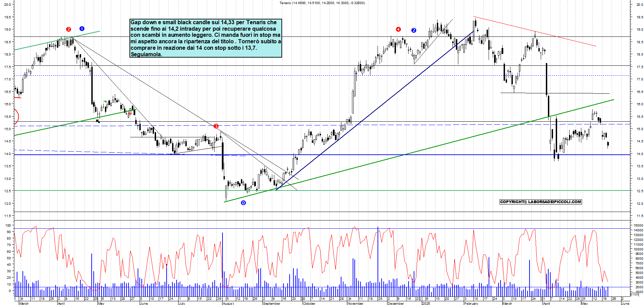The width and height of the screenshot is (644, 305).
Task: Click the black arrow annotation under the May candles
Action: 98,121
